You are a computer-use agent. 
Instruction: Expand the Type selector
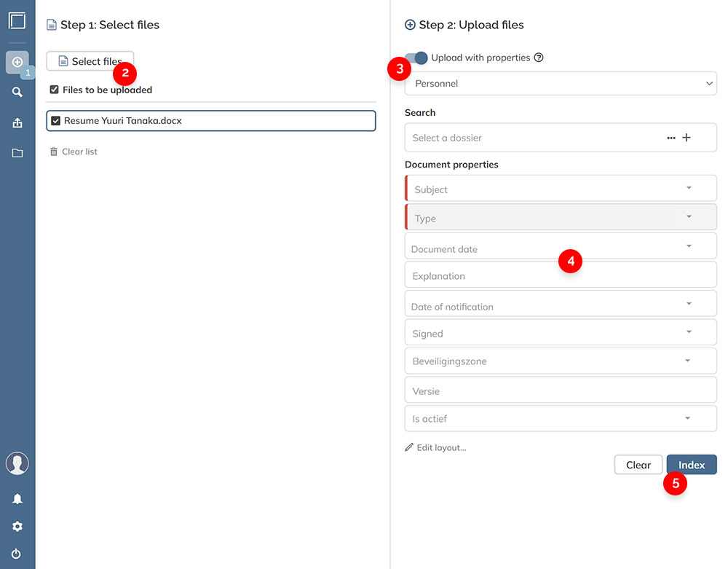pos(687,216)
